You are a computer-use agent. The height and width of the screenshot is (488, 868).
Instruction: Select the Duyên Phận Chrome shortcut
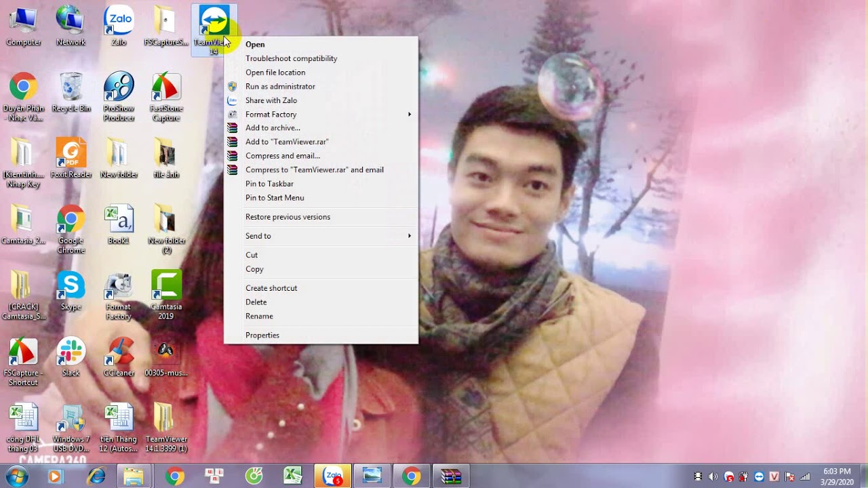click(24, 97)
